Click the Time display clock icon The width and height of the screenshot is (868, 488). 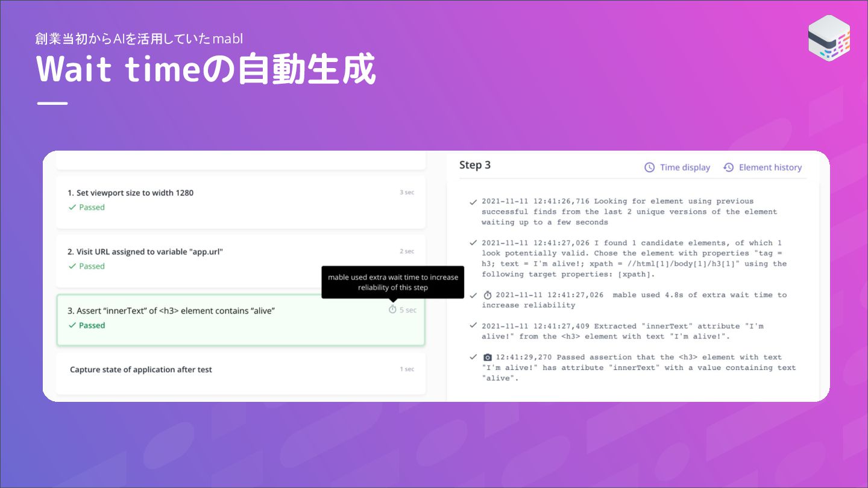point(649,167)
